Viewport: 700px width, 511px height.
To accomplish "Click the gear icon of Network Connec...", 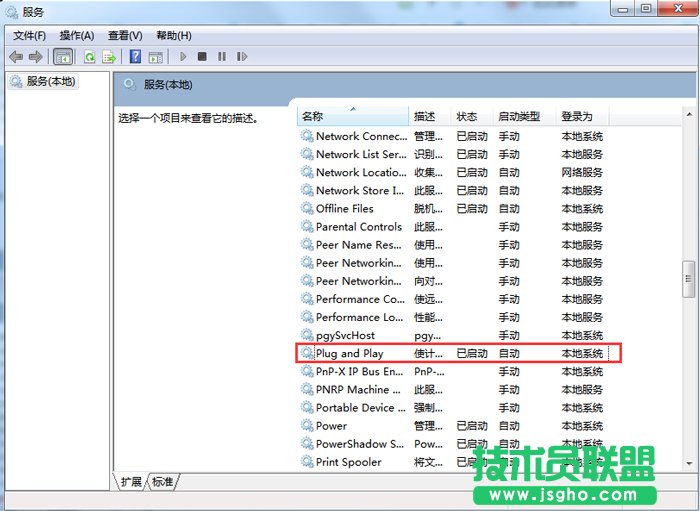I will [x=307, y=136].
